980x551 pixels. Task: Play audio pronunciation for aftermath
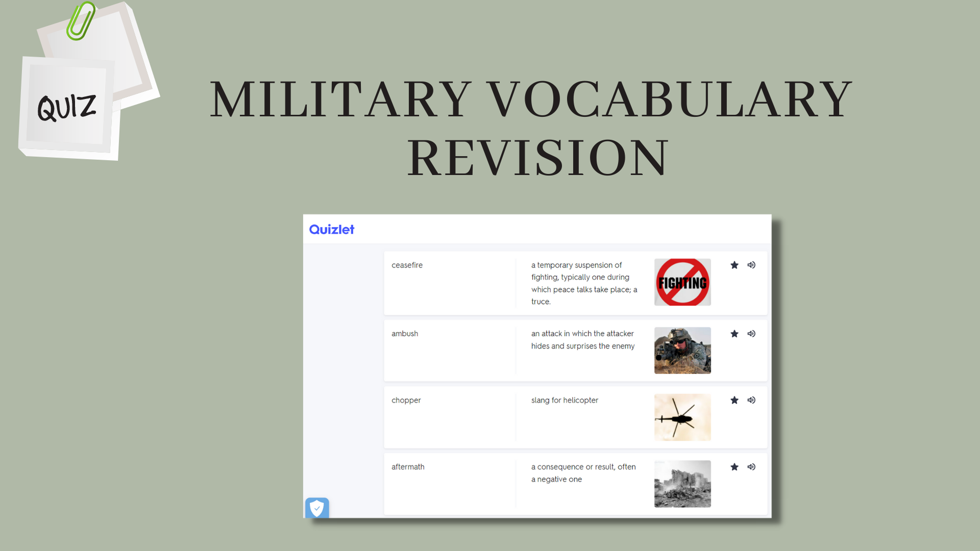[751, 467]
